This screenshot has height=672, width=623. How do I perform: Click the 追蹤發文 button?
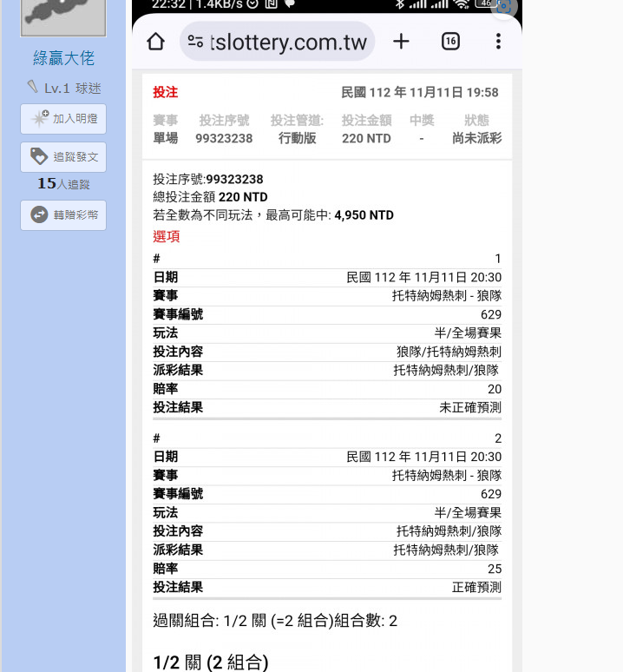(x=63, y=157)
